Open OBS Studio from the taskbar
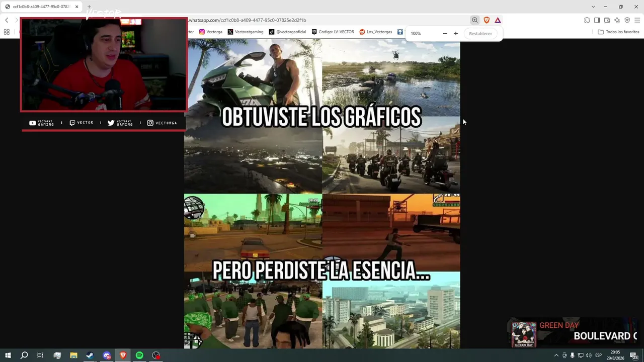The width and height of the screenshot is (644, 362). pyautogui.click(x=156, y=355)
